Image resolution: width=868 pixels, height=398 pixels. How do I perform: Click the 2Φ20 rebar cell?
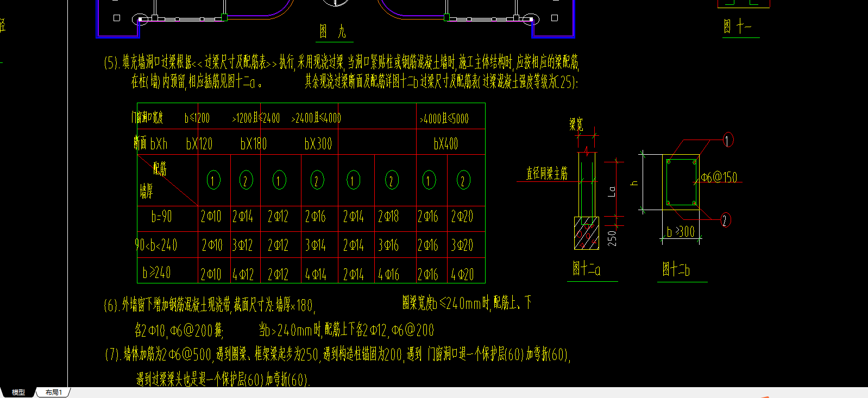click(x=462, y=217)
